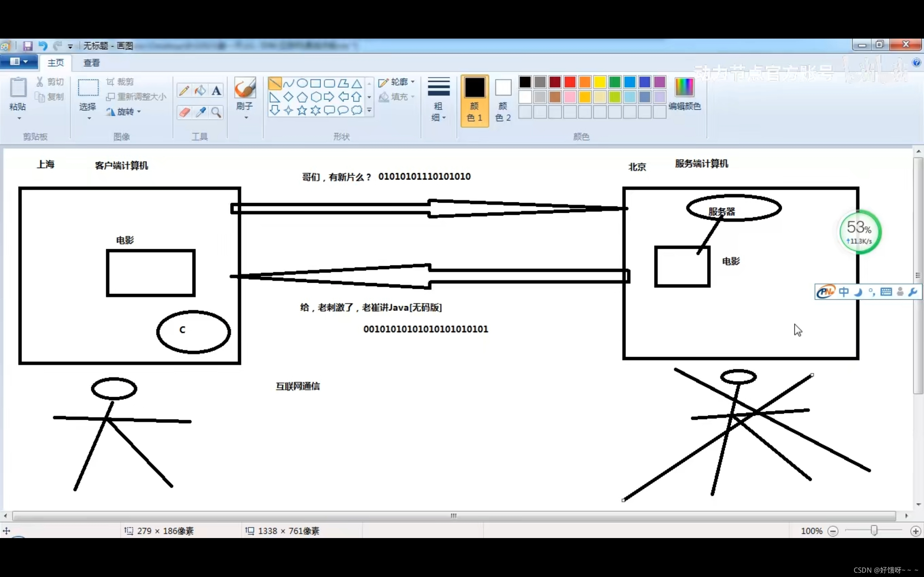Select the Pencil tool

[184, 91]
